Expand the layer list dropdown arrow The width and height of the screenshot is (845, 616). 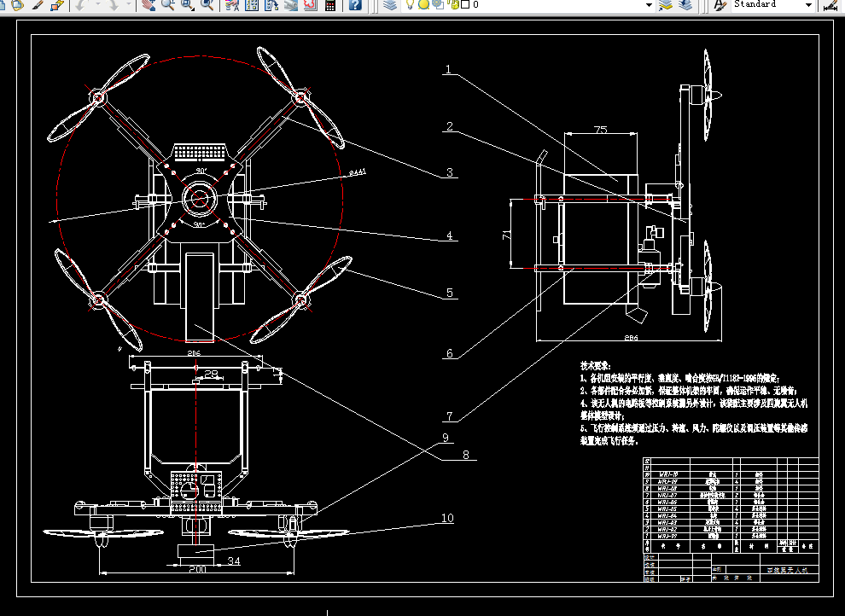coord(649,5)
